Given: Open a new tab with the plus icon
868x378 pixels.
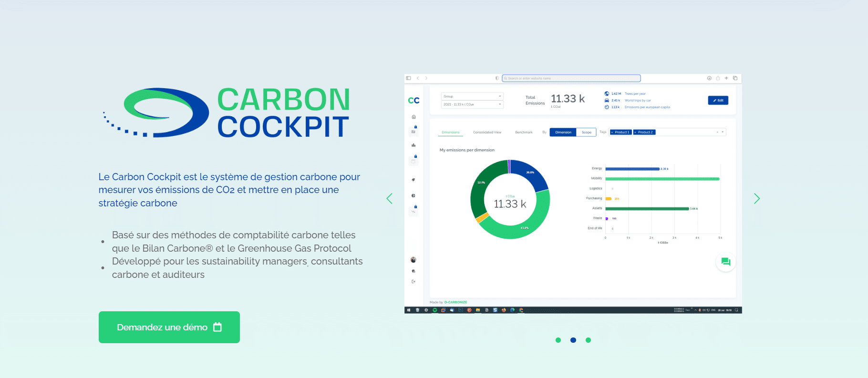Looking at the screenshot, I should coord(726,78).
